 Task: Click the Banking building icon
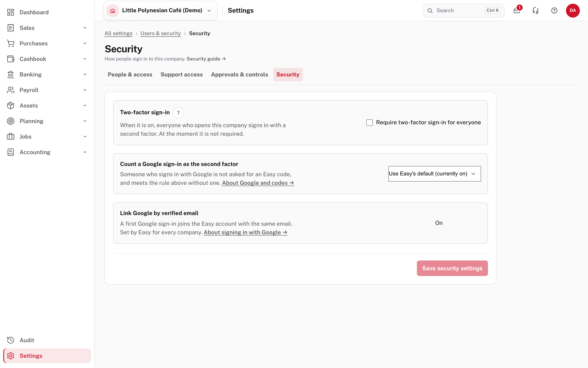(10, 74)
